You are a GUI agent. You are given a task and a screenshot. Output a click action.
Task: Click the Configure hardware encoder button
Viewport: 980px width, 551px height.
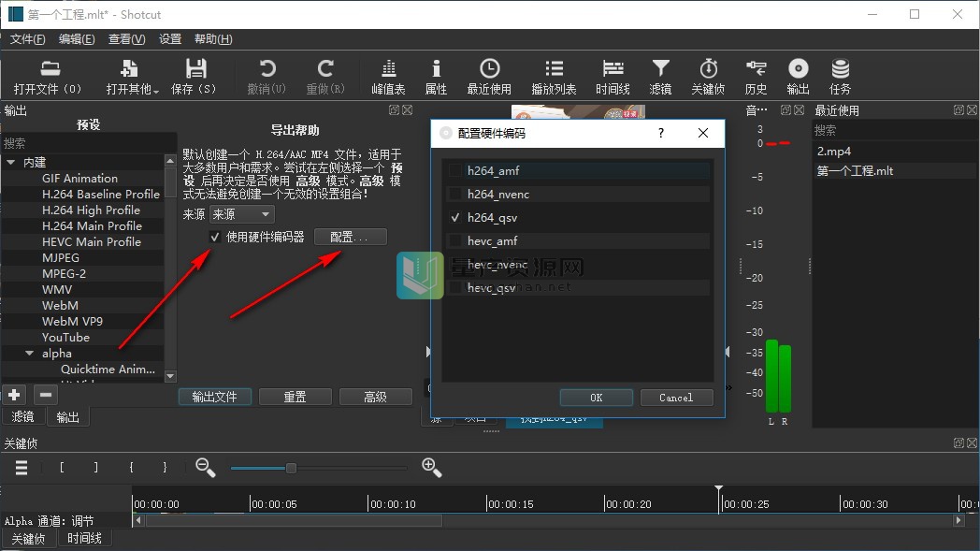[350, 237]
